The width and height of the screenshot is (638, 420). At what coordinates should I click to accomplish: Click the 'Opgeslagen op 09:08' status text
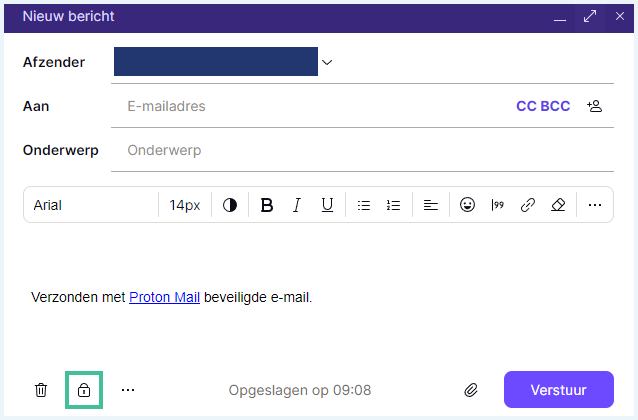[300, 390]
